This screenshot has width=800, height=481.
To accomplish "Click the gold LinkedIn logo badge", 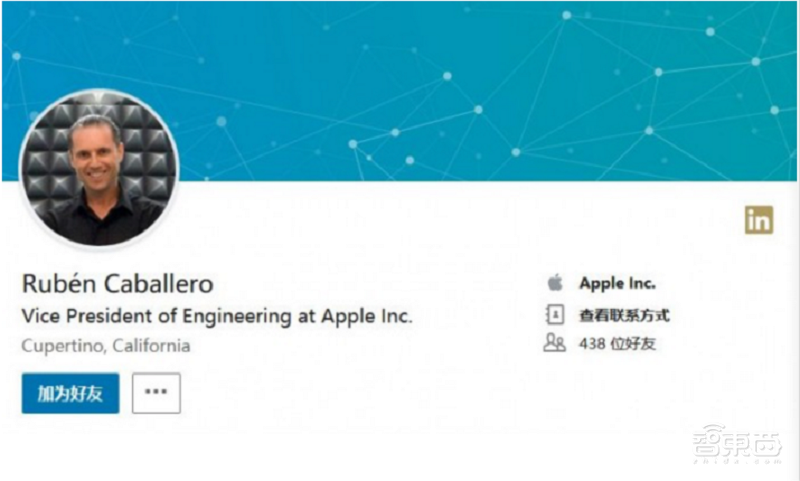I will (759, 219).
